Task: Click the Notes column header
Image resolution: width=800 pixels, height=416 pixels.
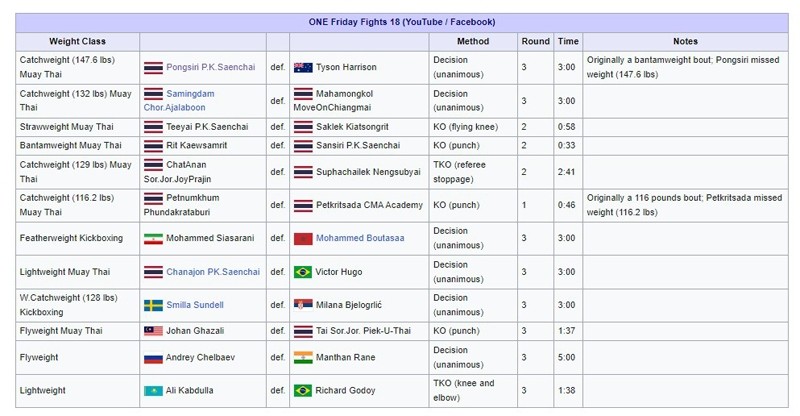Action: (685, 41)
